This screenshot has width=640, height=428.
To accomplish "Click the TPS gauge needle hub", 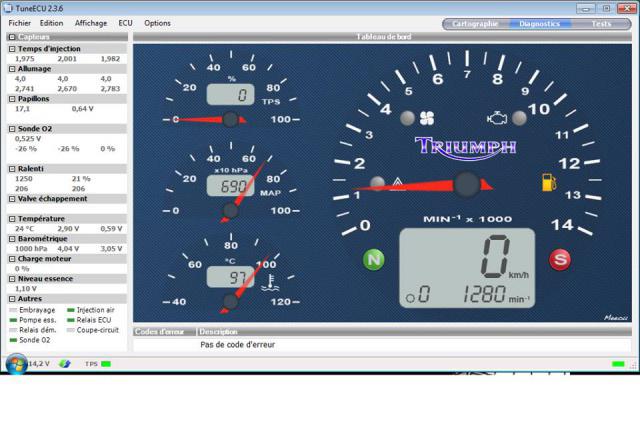I will (x=231, y=120).
